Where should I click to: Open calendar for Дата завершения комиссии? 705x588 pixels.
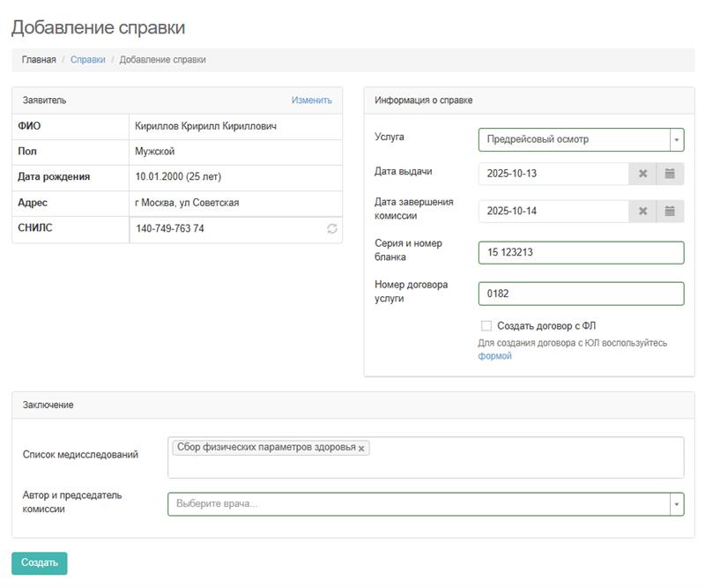coord(670,211)
